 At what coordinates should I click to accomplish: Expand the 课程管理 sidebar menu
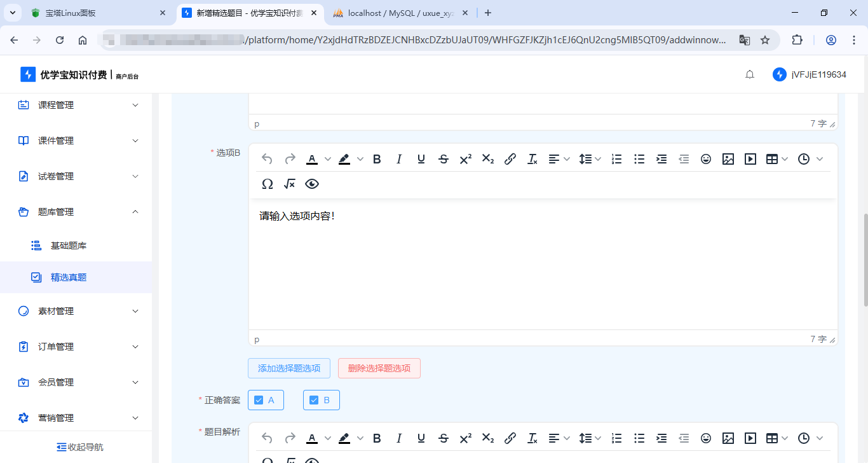coord(76,105)
